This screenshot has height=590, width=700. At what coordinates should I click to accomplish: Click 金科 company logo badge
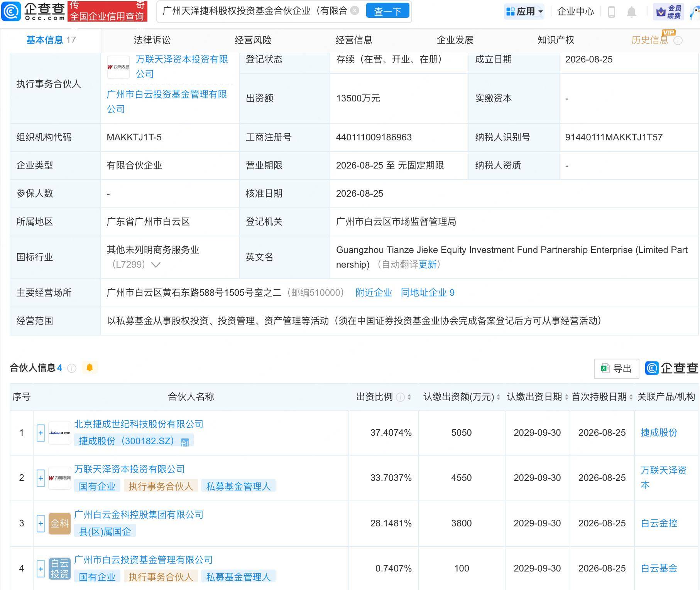[x=60, y=524]
